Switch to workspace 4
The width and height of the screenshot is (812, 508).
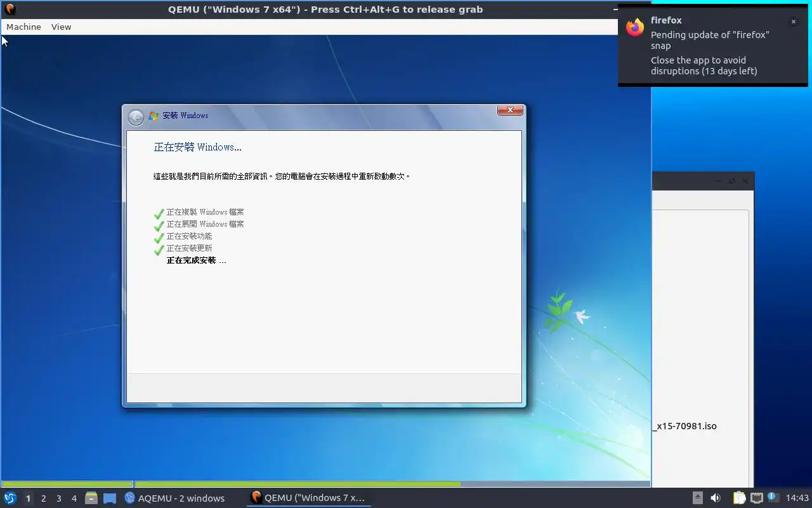click(74, 498)
